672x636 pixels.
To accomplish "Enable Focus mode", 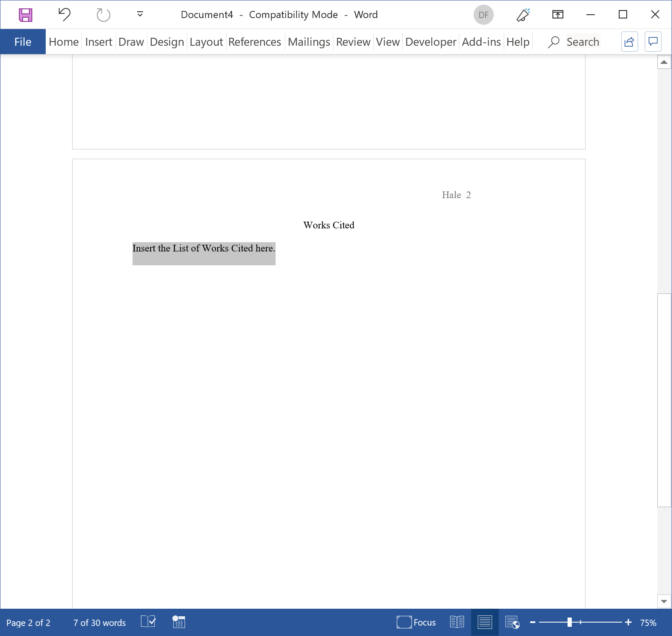I will pyautogui.click(x=416, y=623).
